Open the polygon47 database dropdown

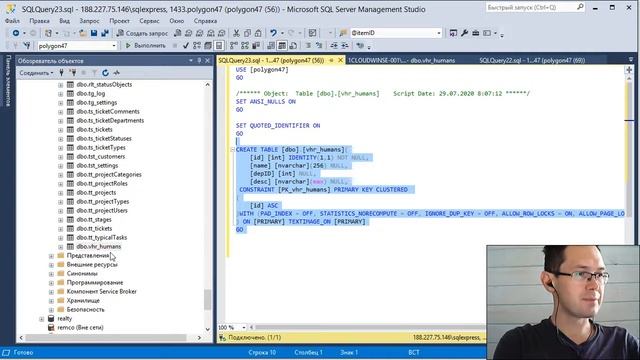114,46
